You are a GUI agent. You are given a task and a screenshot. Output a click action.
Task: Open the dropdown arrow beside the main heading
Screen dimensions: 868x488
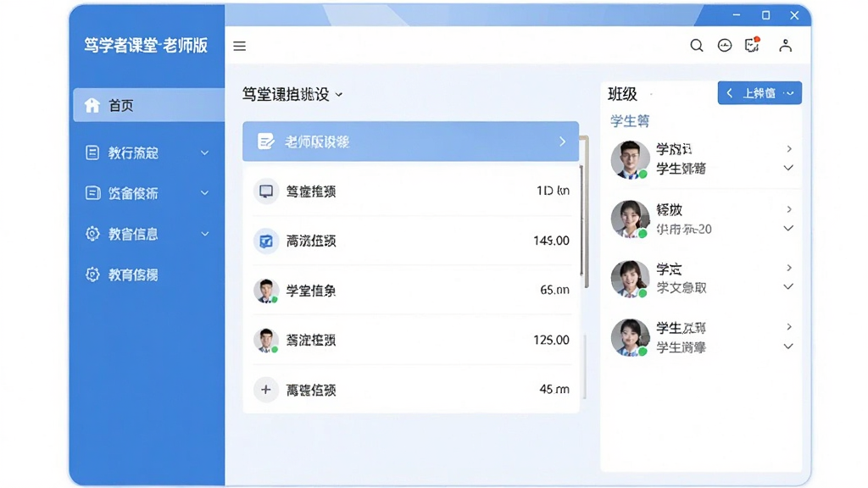point(339,95)
